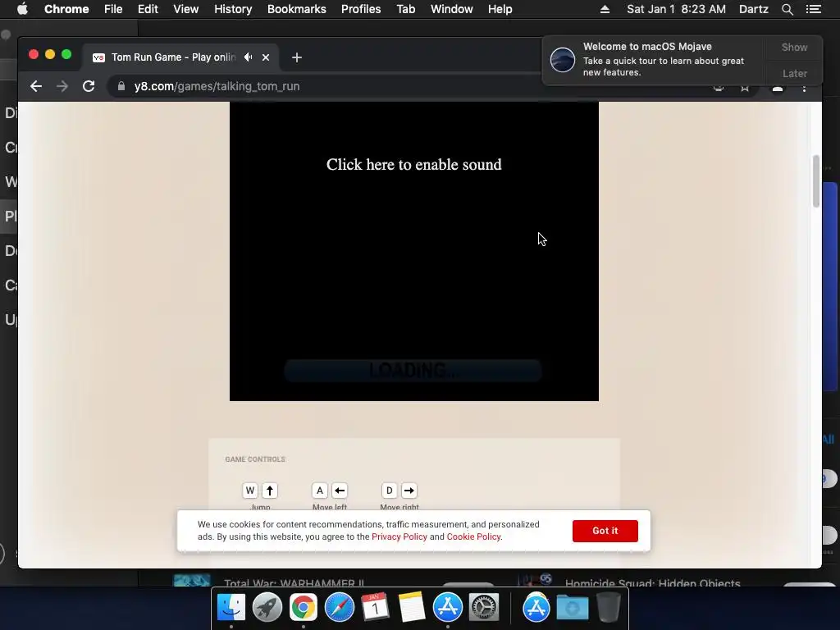The width and height of the screenshot is (840, 630).
Task: Open System Preferences gear in Dock
Action: [484, 607]
